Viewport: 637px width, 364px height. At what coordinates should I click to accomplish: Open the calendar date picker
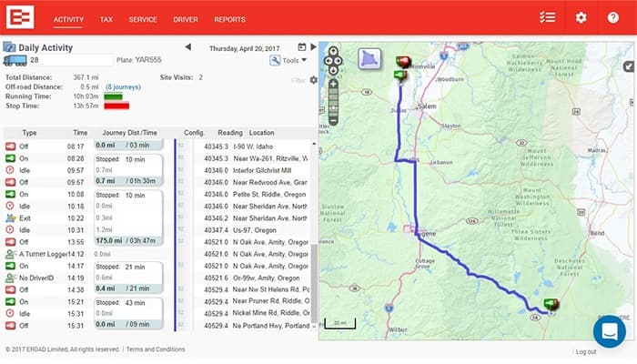coord(301,46)
